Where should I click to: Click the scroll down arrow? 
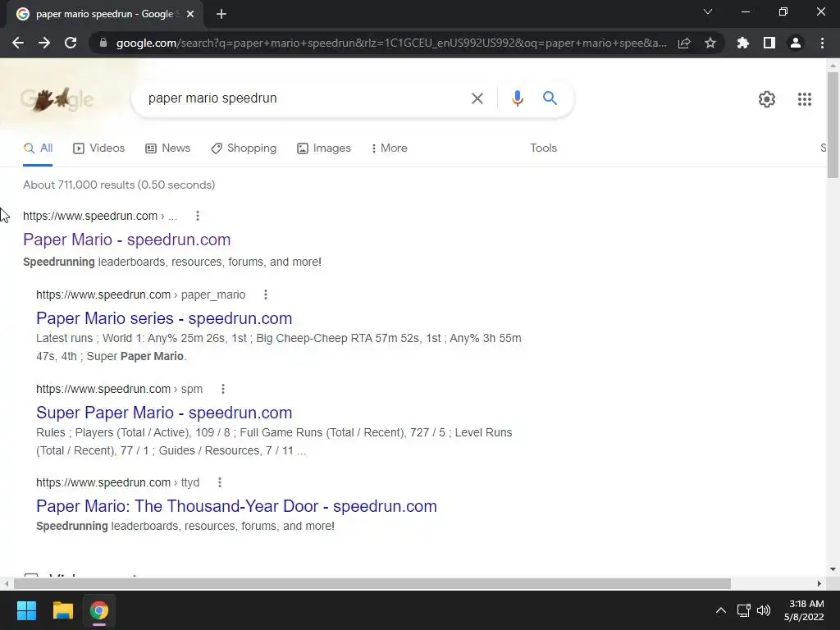pos(833,569)
